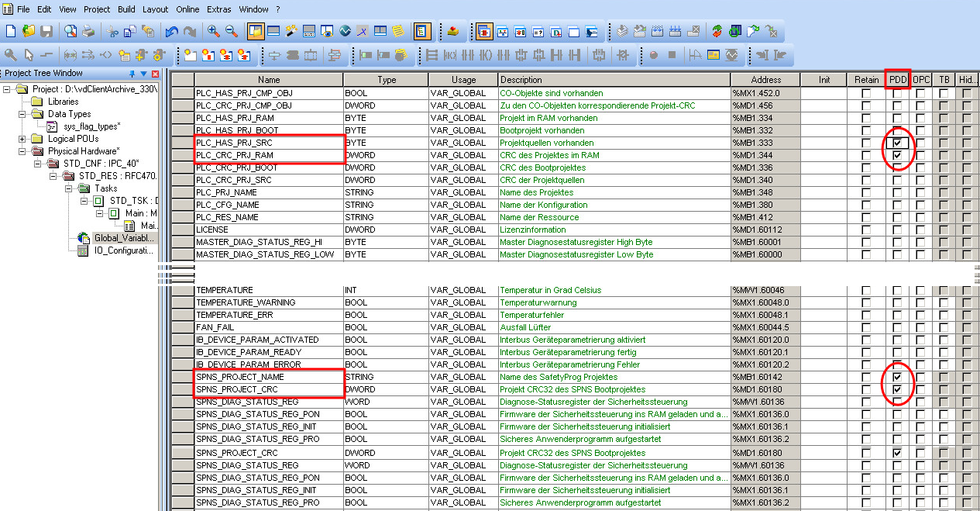Viewport: 980px width, 511px height.
Task: Toggle the Project Tree window toolbar icon
Action: pos(255,32)
